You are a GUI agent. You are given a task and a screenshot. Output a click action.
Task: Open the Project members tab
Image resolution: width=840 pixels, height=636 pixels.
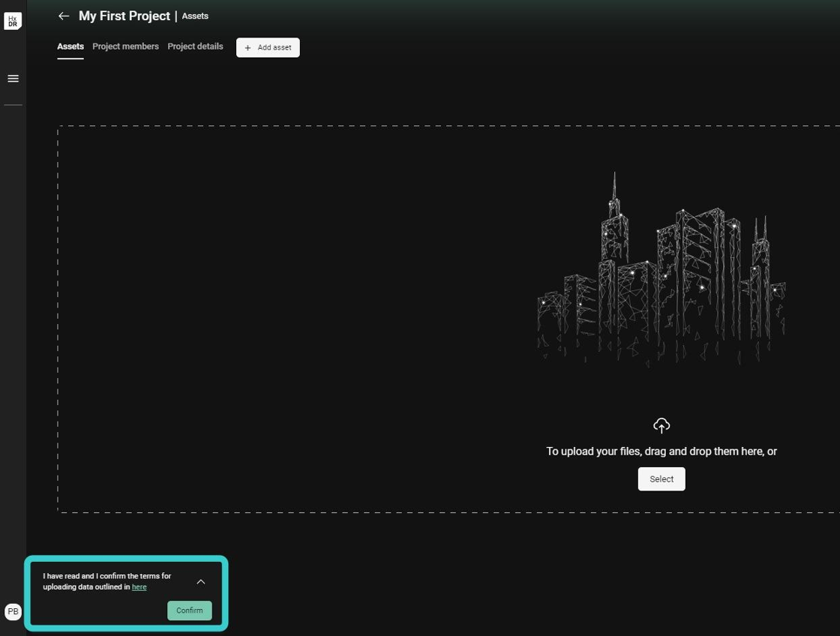point(125,46)
